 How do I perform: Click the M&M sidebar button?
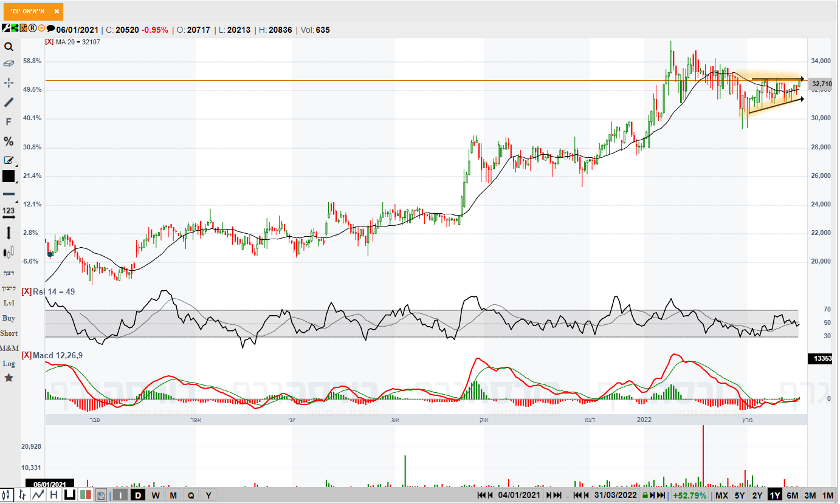coord(9,348)
